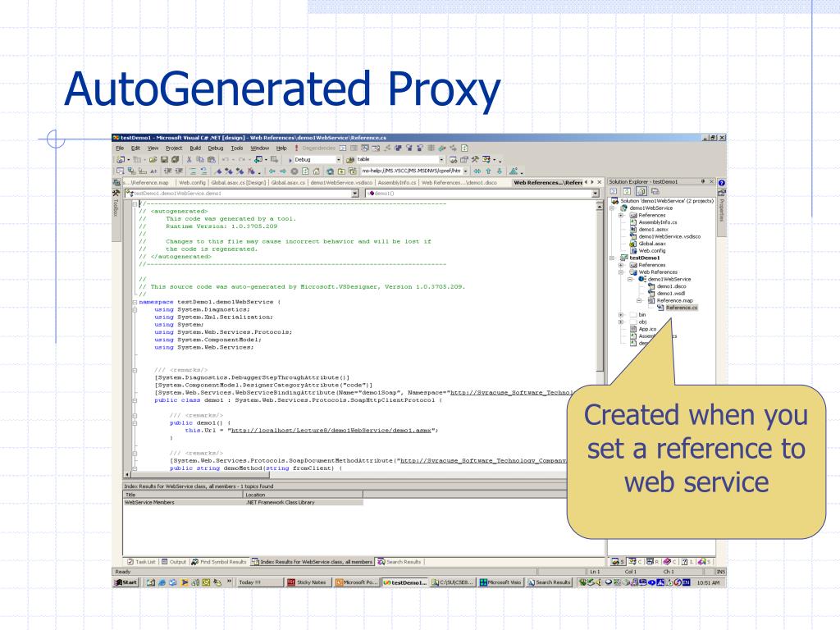The height and width of the screenshot is (630, 840).
Task: Click the Properties icon in Solution Explorer toolbar
Action: pyautogui.click(x=655, y=191)
